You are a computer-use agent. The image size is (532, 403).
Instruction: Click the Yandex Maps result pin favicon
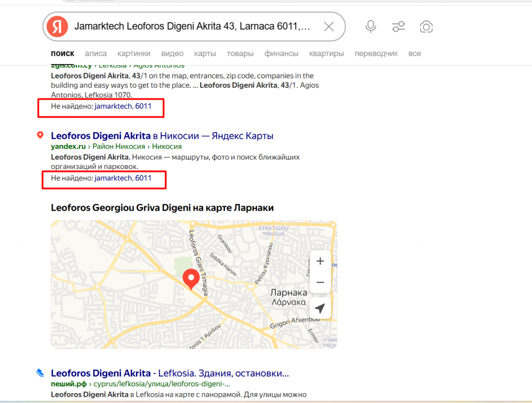click(40, 136)
